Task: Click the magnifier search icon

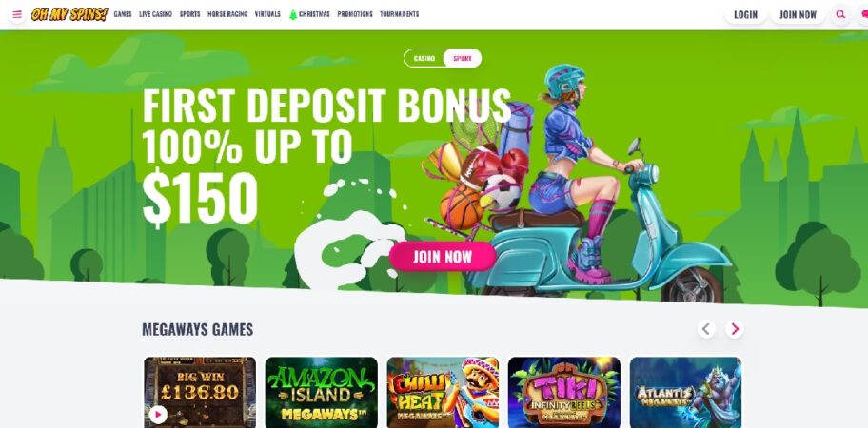Action: pyautogui.click(x=840, y=14)
